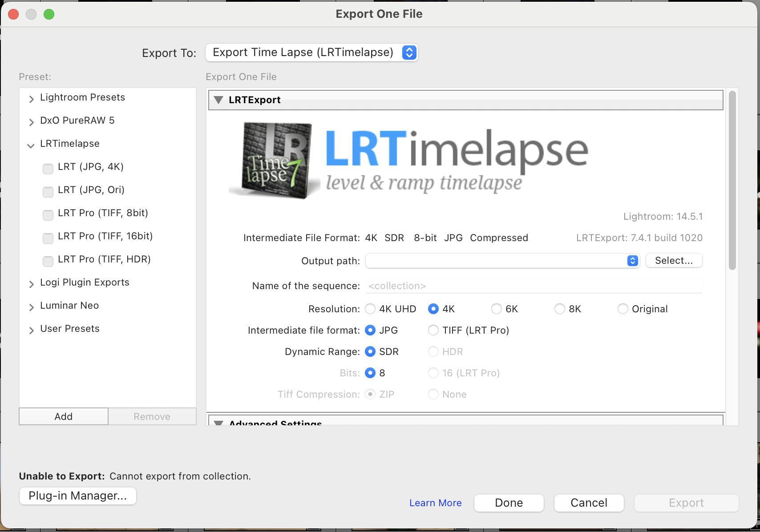The width and height of the screenshot is (760, 532).
Task: Expand the Lightroom Presets folder
Action: click(31, 99)
